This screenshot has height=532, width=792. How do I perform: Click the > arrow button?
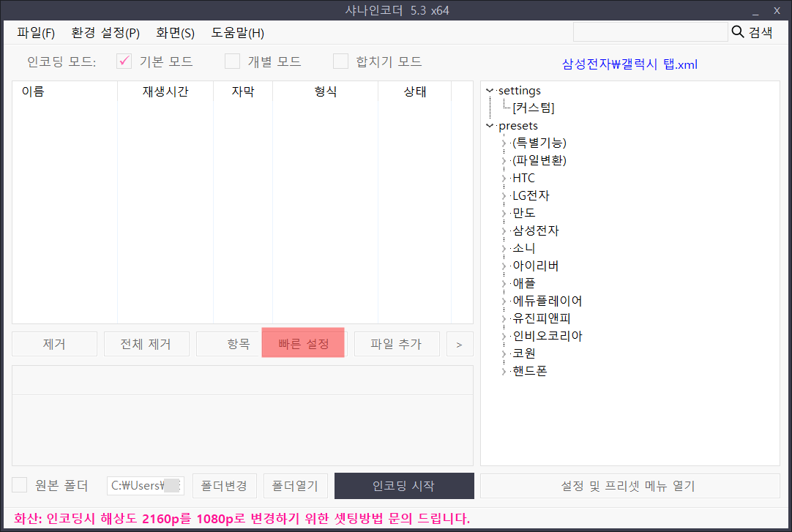point(460,344)
